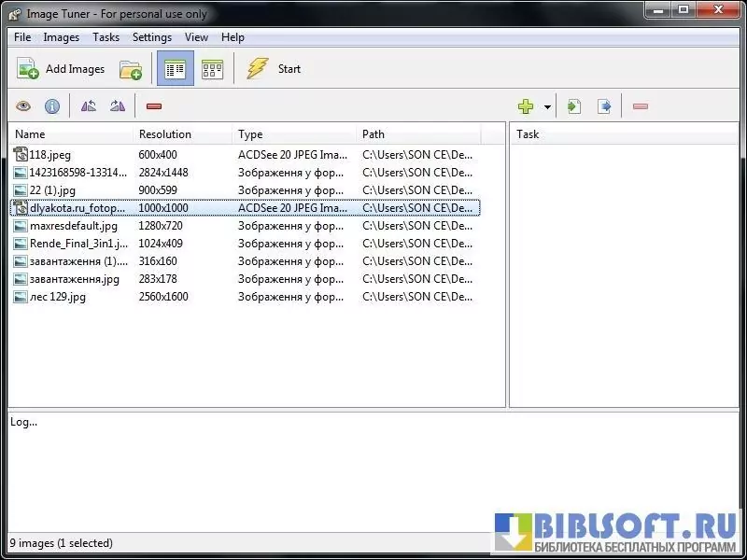The height and width of the screenshot is (560, 747).
Task: Switch to thumbnails view
Action: point(212,69)
